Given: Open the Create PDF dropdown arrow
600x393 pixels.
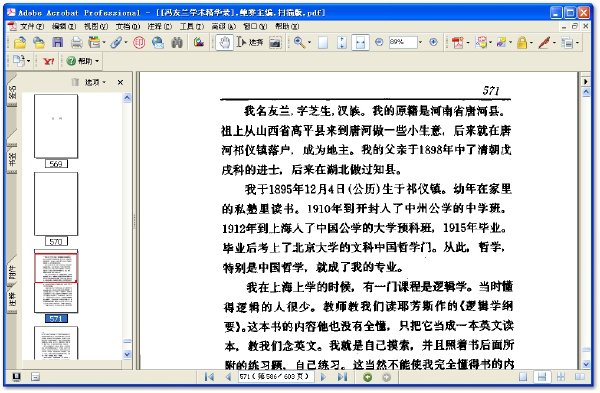Looking at the screenshot, I should (x=468, y=43).
